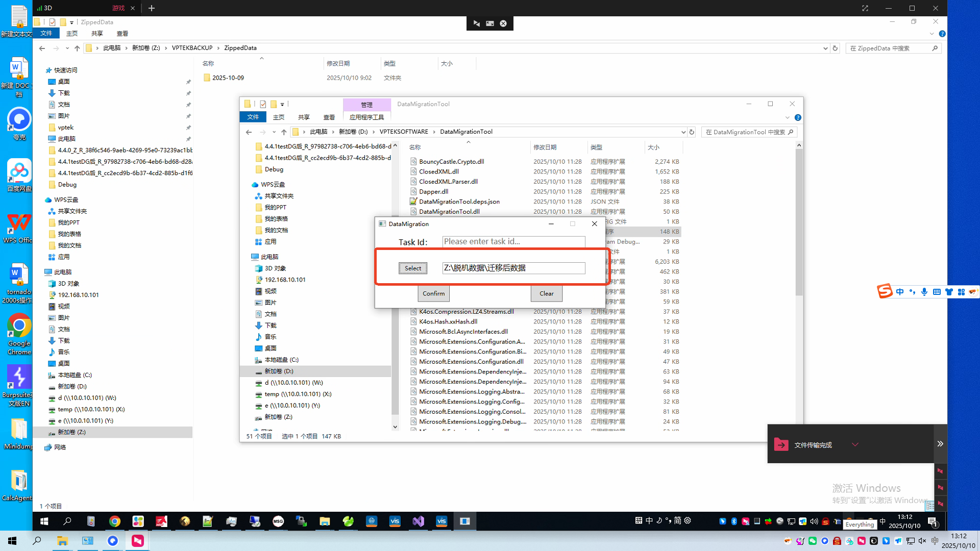Open the 查看 tab in ZippedData window
980x551 pixels.
(x=122, y=34)
